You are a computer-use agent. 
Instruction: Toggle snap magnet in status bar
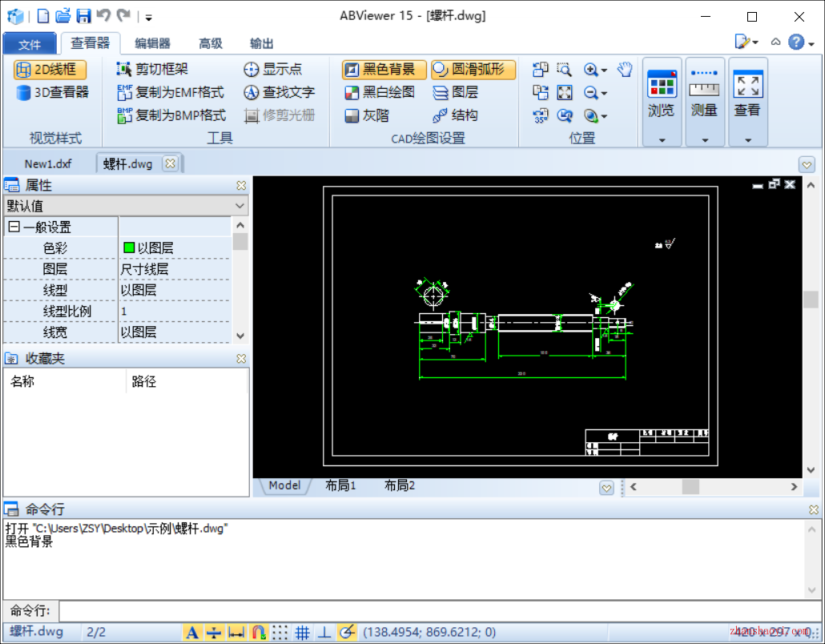(258, 632)
